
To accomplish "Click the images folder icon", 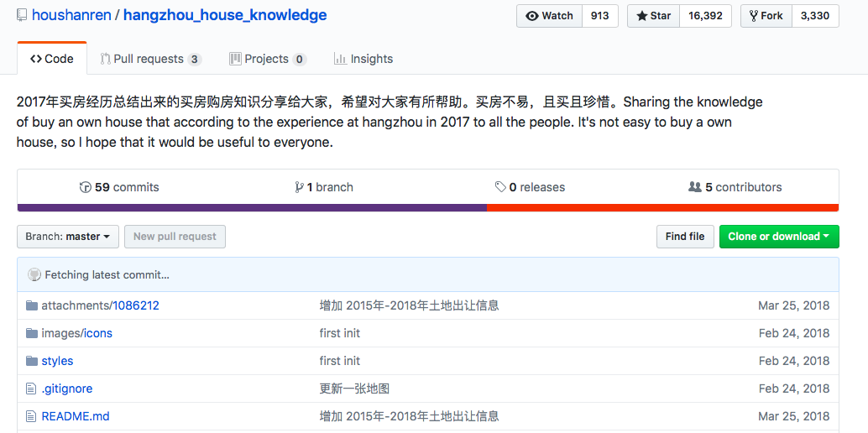I will click(32, 333).
